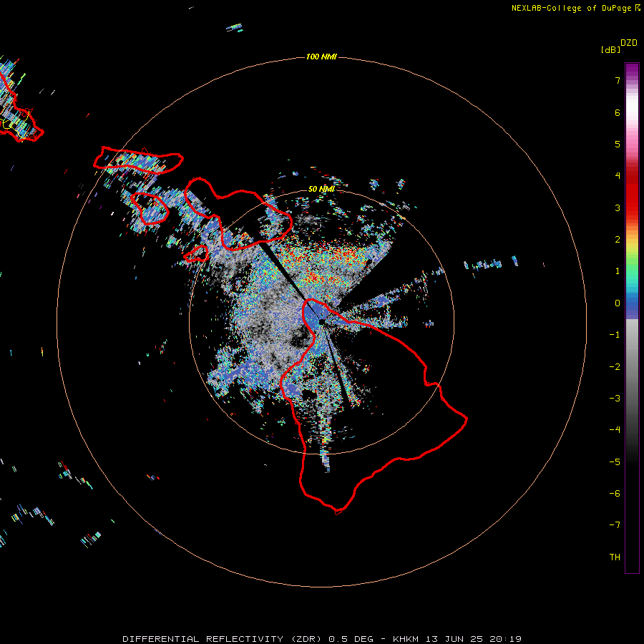Viewport: 644px width, 644px height.
Task: Click the DIFFERENTIAL REFLECTIVITY (ZDR) caption text
Action: tap(222, 639)
